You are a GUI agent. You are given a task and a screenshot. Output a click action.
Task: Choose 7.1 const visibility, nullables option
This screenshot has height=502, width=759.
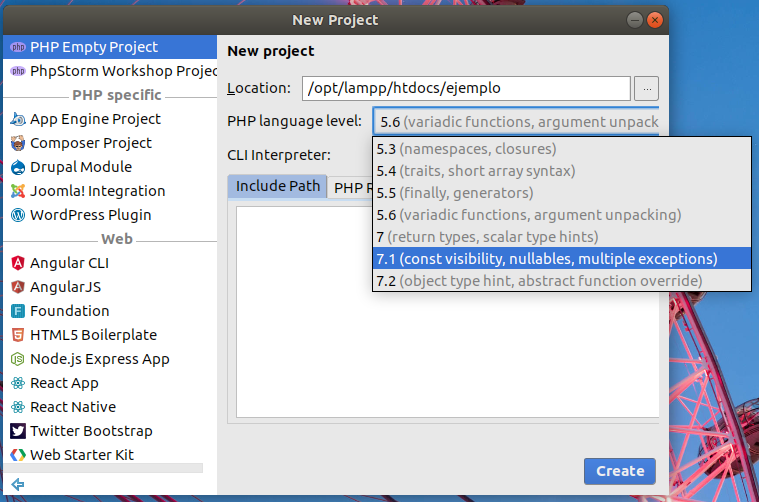click(562, 259)
